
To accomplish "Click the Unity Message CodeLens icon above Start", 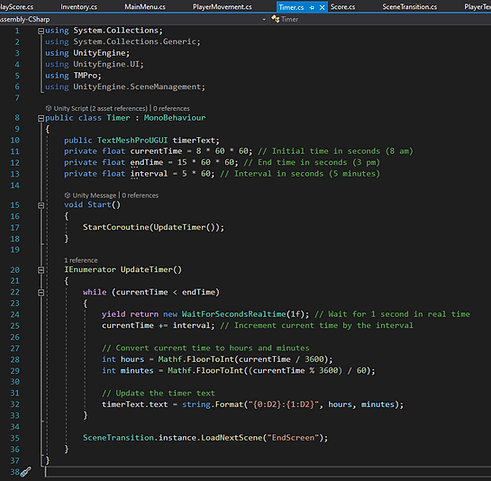I will click(67, 195).
